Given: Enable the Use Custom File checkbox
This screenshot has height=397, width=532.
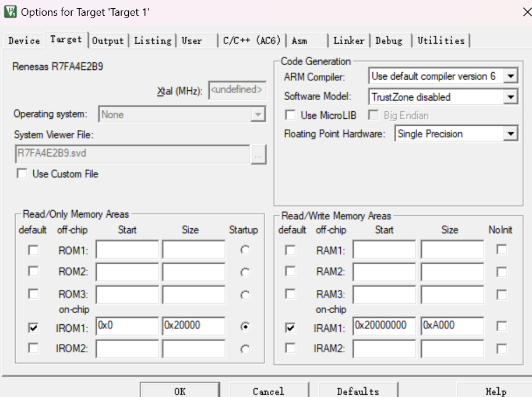Looking at the screenshot, I should click(x=22, y=173).
